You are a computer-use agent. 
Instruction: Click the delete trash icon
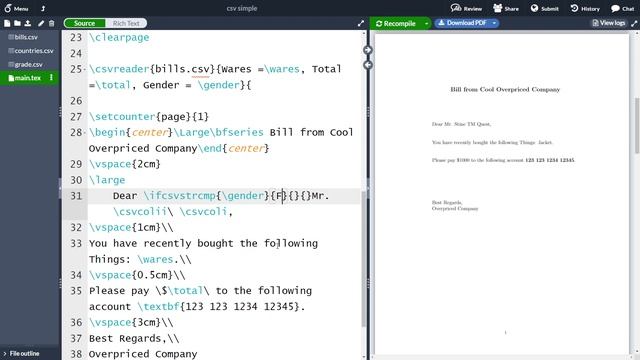[x=51, y=23]
